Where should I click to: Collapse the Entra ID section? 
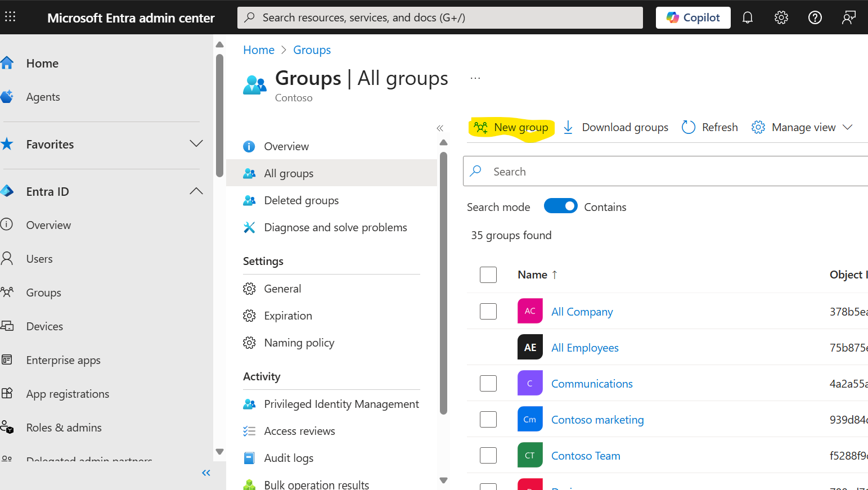(x=196, y=191)
